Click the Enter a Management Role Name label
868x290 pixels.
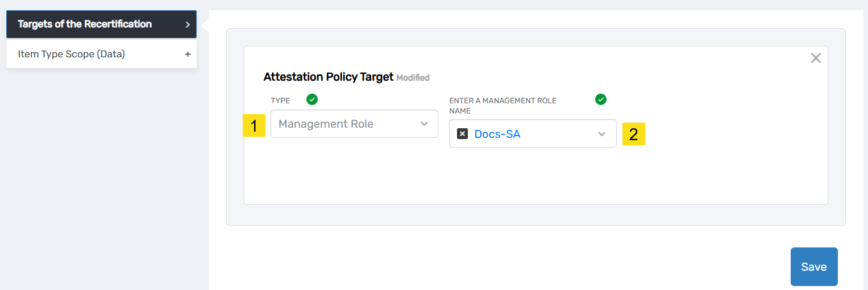(502, 106)
